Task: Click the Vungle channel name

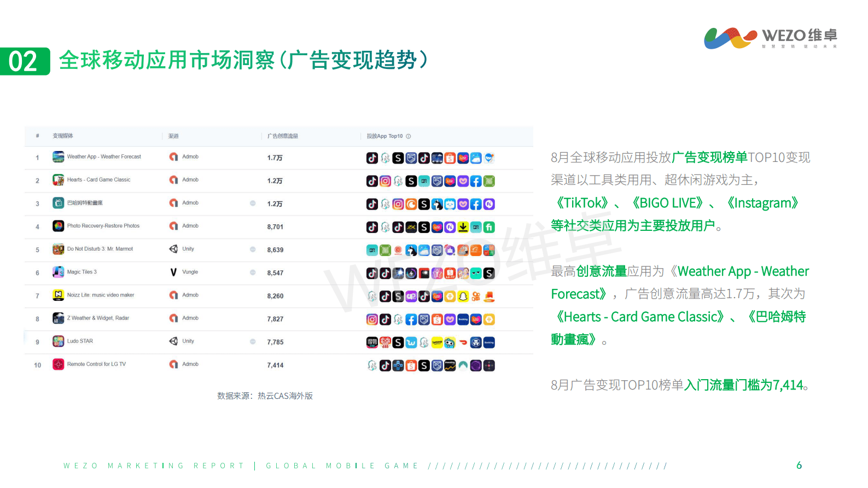Action: pos(190,272)
